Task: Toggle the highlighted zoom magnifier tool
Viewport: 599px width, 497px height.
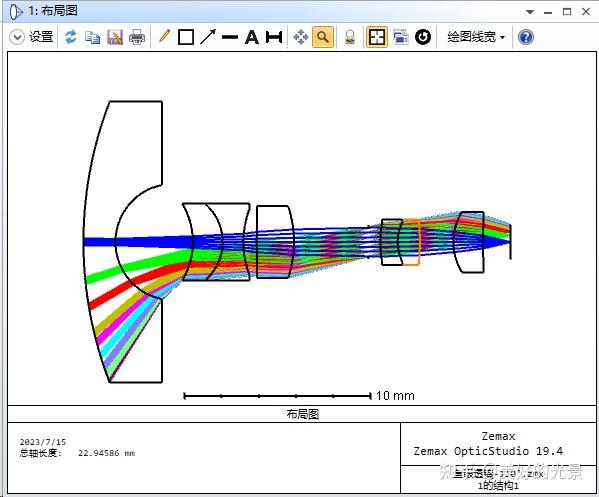Action: (323, 37)
